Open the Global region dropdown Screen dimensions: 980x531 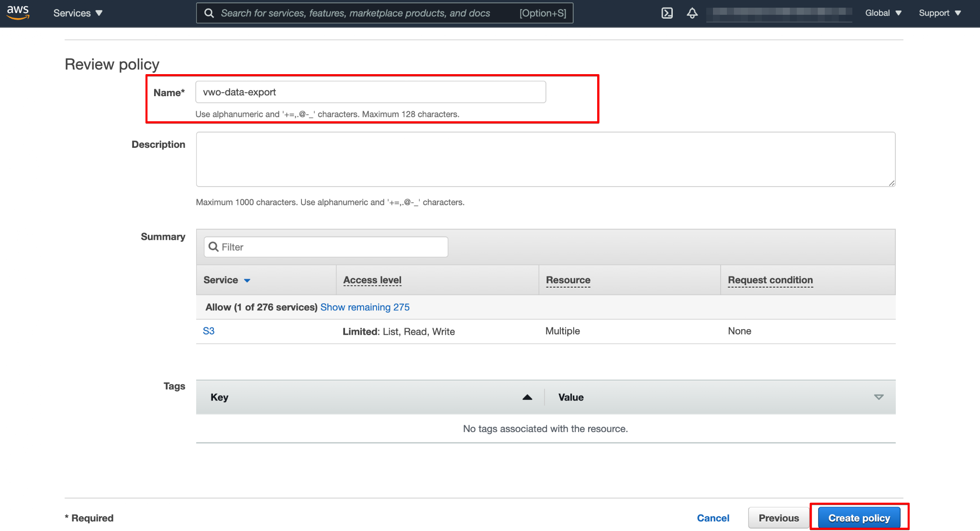point(883,13)
